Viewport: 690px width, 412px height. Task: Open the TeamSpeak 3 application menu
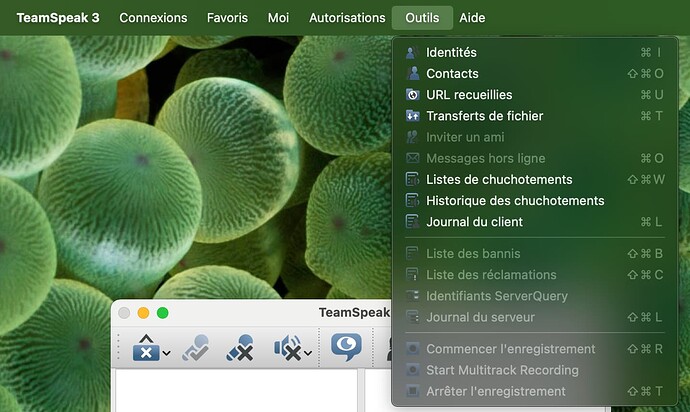58,18
